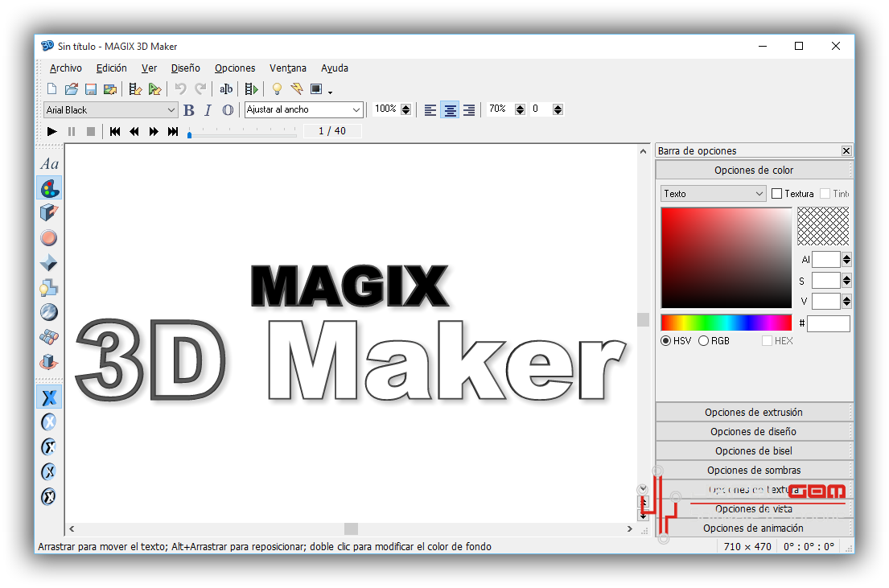Click the filmstrip play animation icon

[x=251, y=89]
